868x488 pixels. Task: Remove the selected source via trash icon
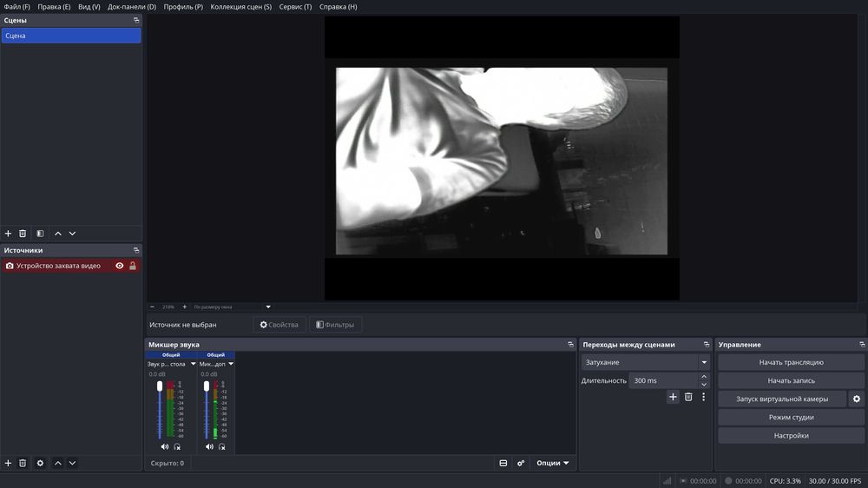[x=23, y=463]
